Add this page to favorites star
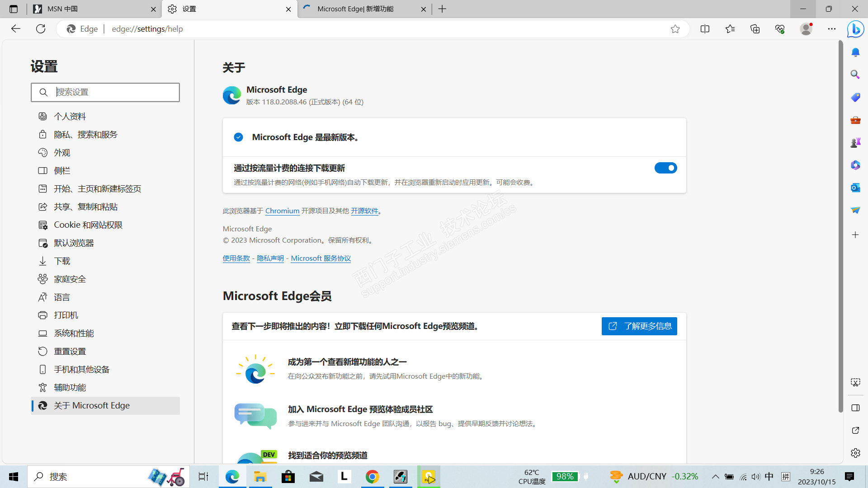The height and width of the screenshot is (488, 868). [x=675, y=29]
